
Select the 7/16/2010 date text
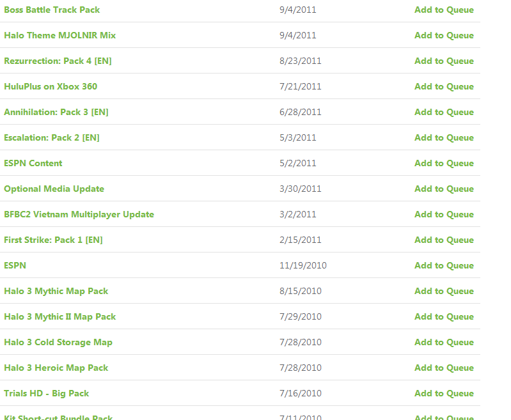pos(301,393)
